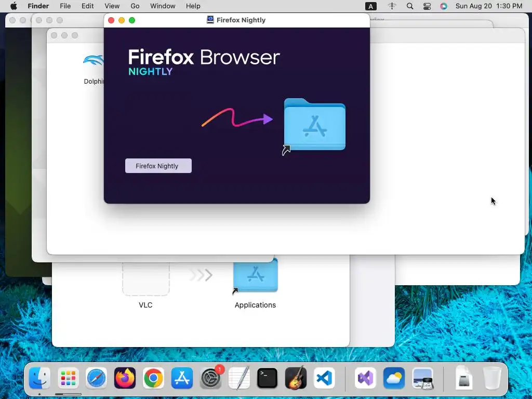The image size is (532, 399).
Task: Open Visual Studio from the Dock
Action: pos(365,378)
